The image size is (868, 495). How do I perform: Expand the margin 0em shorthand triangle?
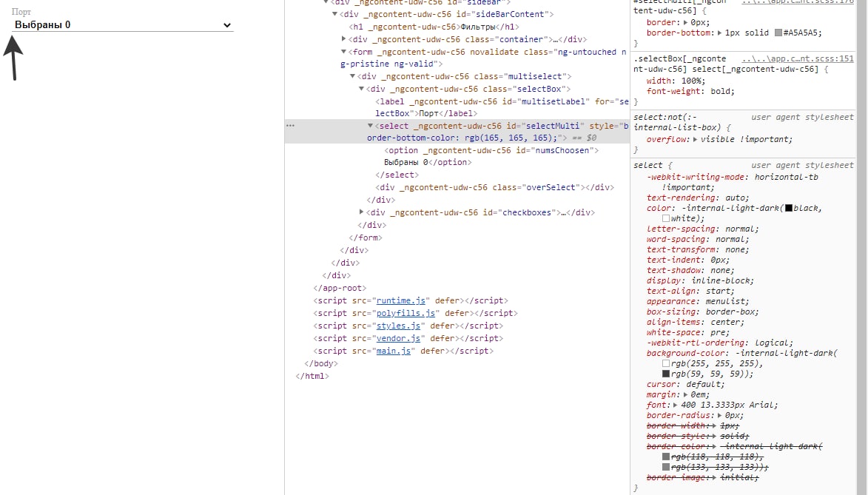coord(685,395)
